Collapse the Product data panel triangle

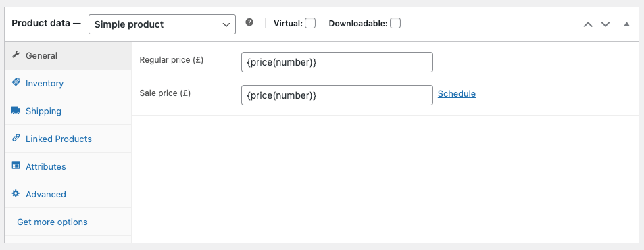click(x=626, y=24)
